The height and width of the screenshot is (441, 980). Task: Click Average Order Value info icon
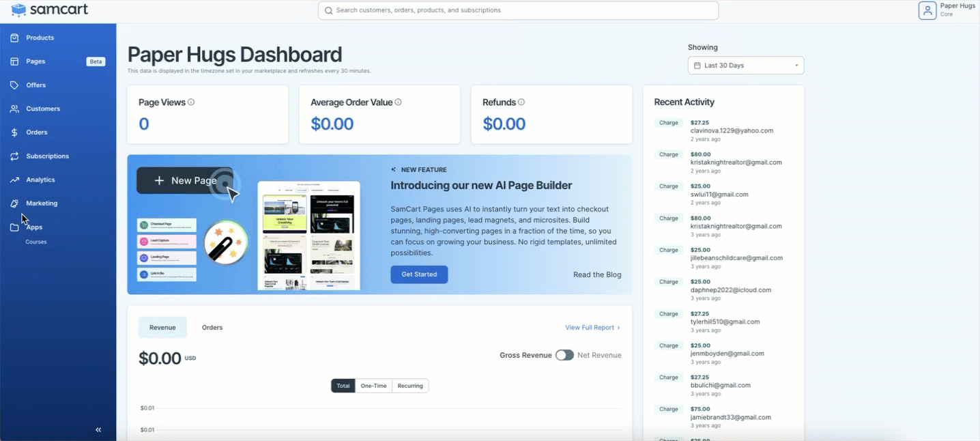[398, 102]
